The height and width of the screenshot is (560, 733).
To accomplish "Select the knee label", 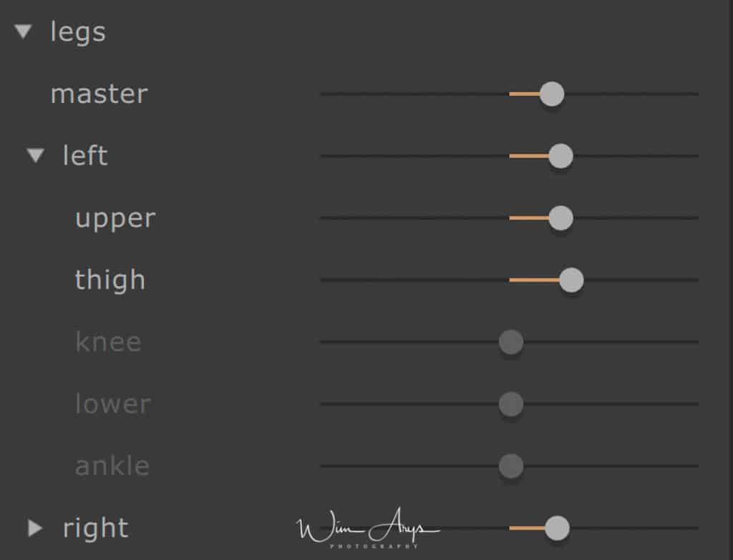I will [108, 342].
